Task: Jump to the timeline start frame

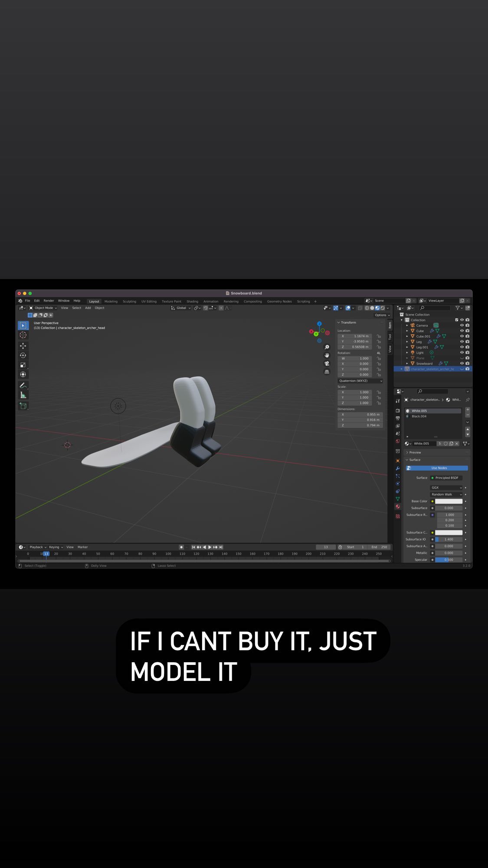Action: (193, 547)
